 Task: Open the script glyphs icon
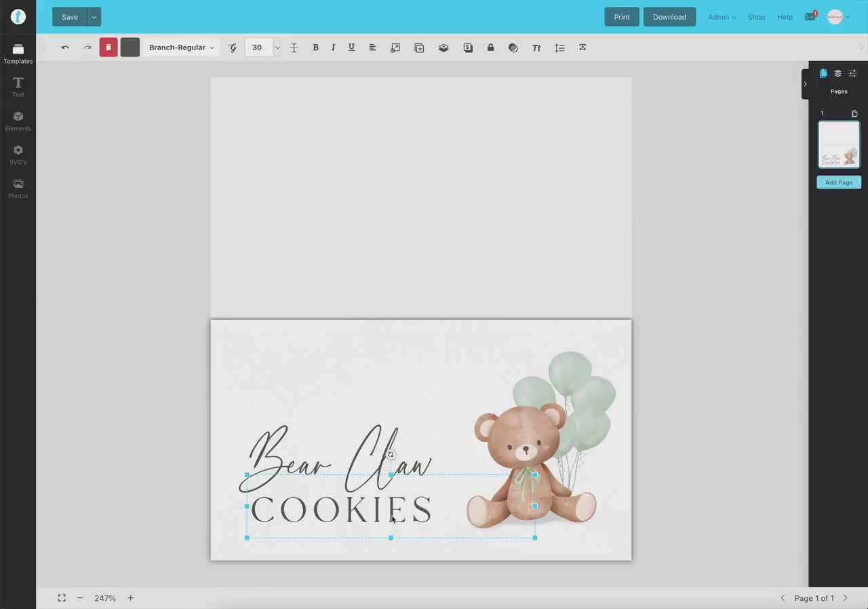coord(233,47)
